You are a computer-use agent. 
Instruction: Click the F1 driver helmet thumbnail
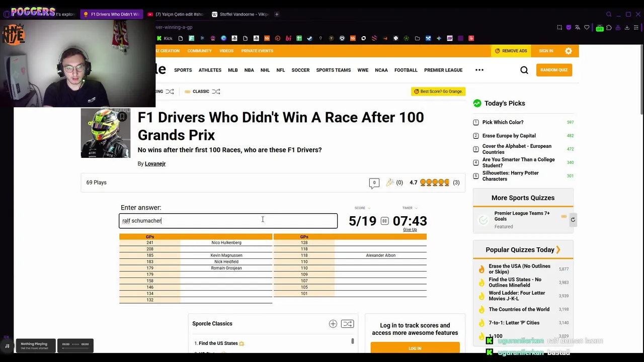(106, 133)
